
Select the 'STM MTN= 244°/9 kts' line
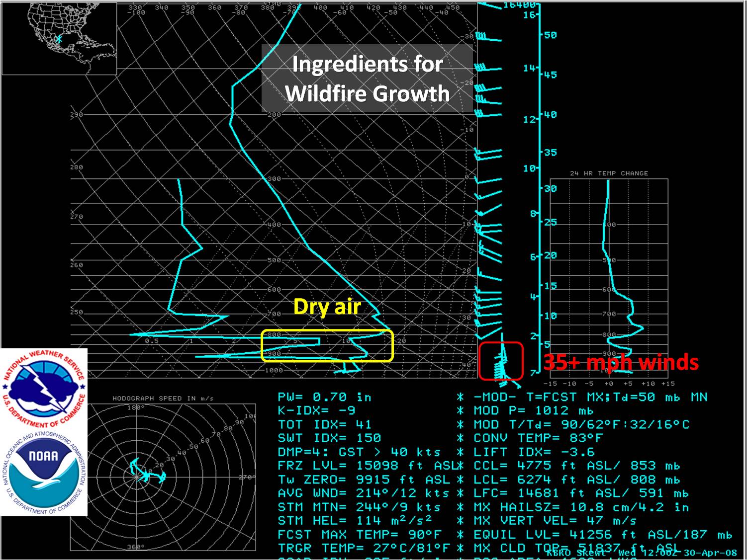pos(359,507)
